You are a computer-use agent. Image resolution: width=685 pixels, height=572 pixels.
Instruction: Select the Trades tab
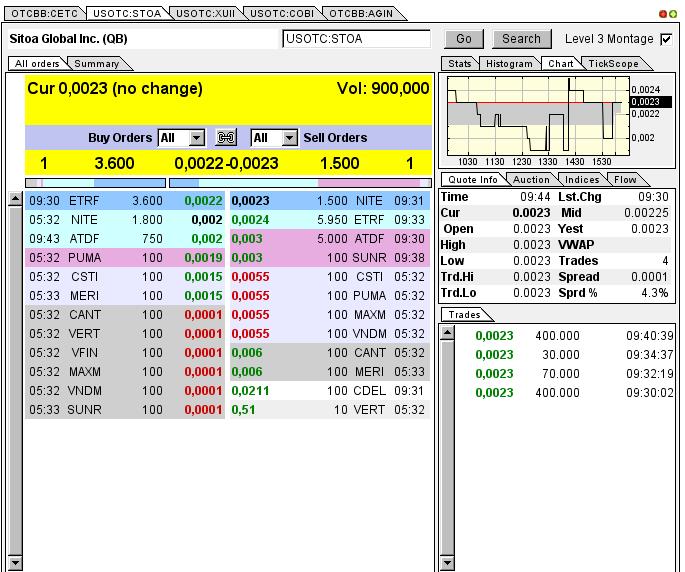464,315
